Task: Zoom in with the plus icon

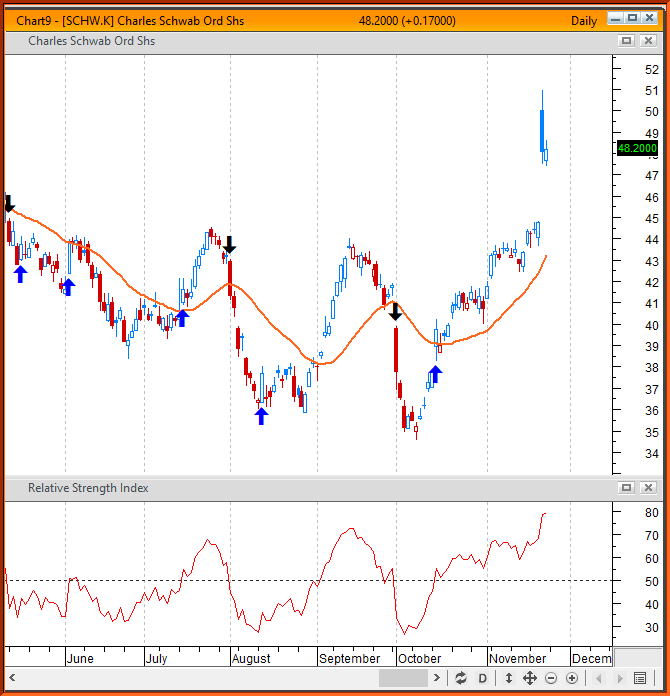Action: [x=572, y=678]
